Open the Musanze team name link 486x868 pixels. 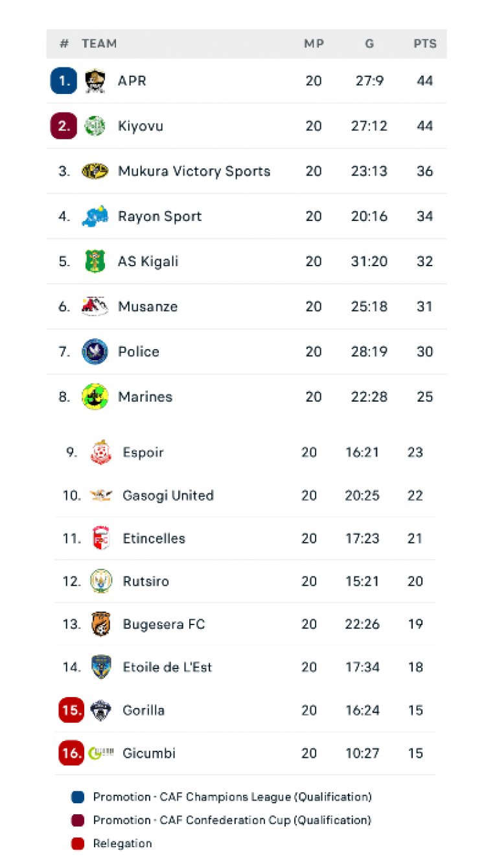click(x=148, y=306)
